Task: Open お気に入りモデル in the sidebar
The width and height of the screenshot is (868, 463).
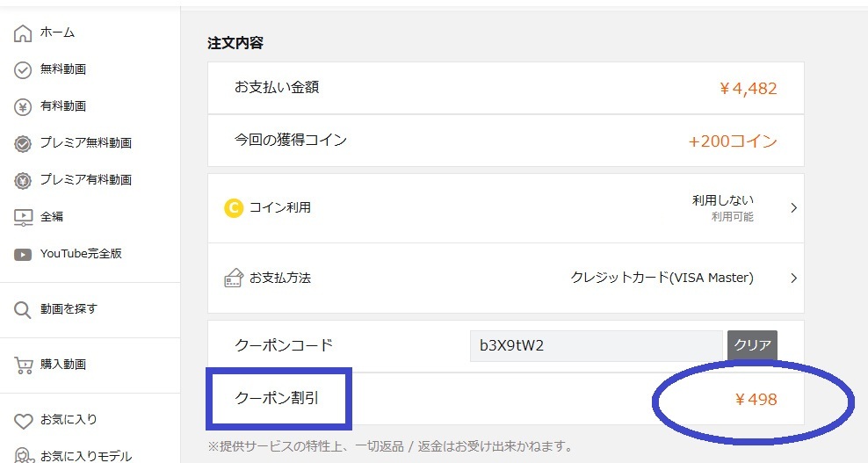Action: [x=86, y=456]
